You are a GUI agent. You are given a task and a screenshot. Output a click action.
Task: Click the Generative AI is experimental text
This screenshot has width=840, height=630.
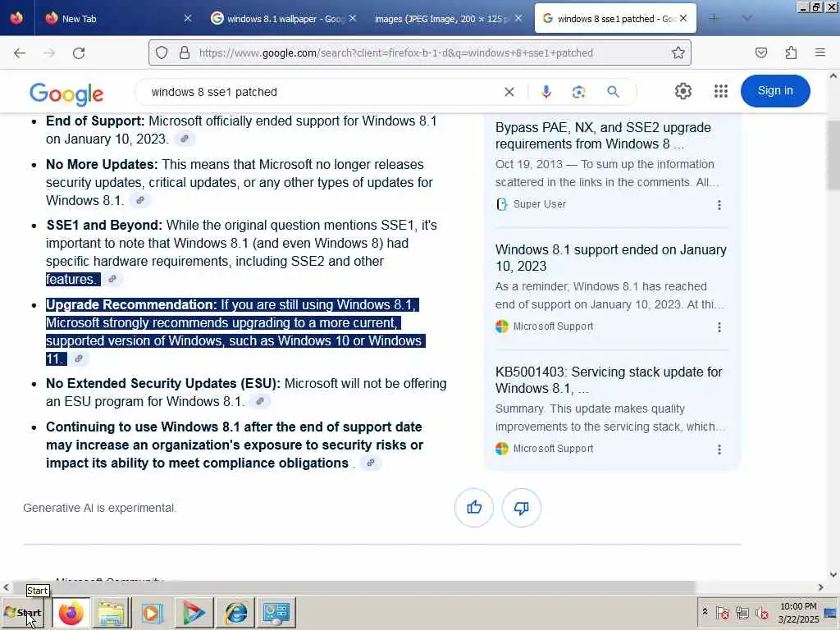click(99, 508)
